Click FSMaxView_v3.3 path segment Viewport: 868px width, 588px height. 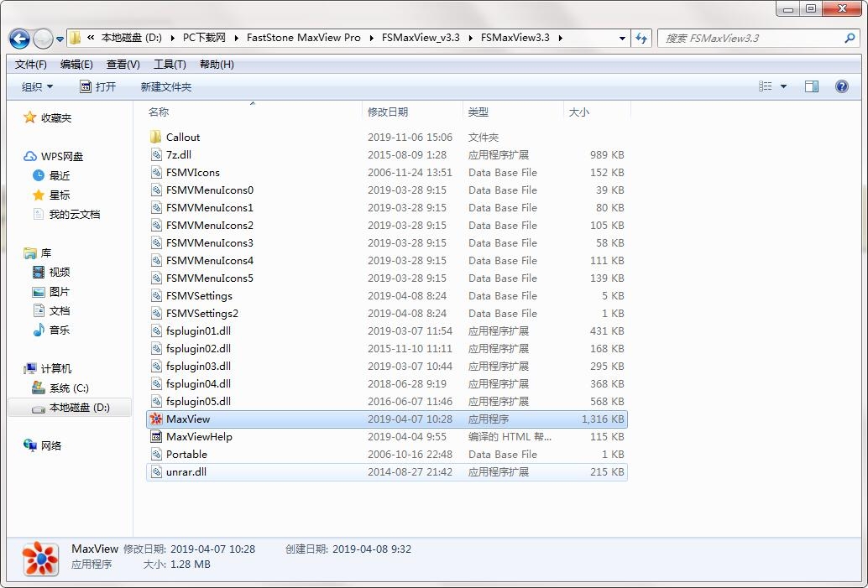pyautogui.click(x=421, y=38)
